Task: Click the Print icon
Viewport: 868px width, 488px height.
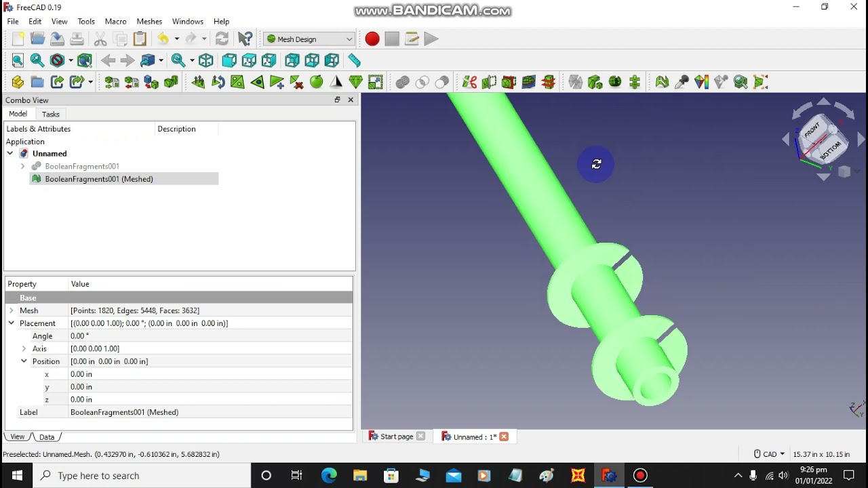Action: 77,39
